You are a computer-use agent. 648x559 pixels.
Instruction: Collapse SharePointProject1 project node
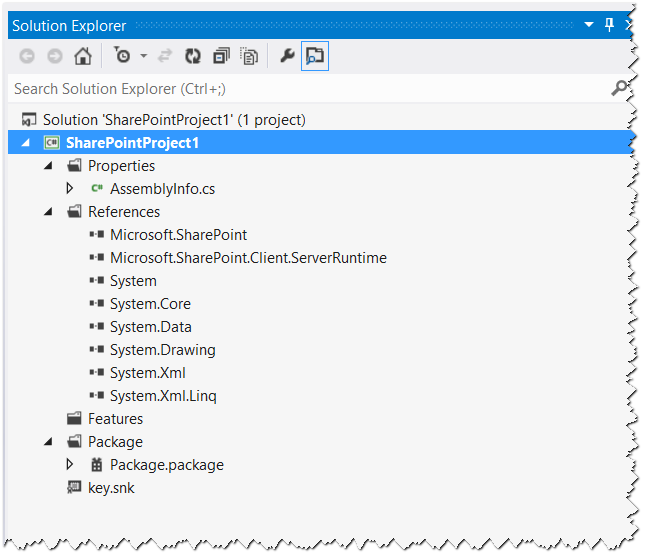tap(26, 143)
